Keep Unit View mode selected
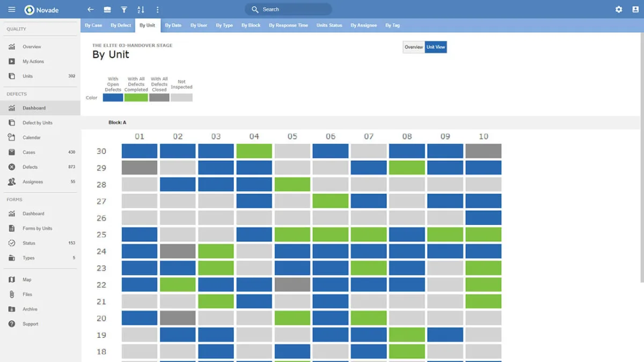 pyautogui.click(x=436, y=47)
